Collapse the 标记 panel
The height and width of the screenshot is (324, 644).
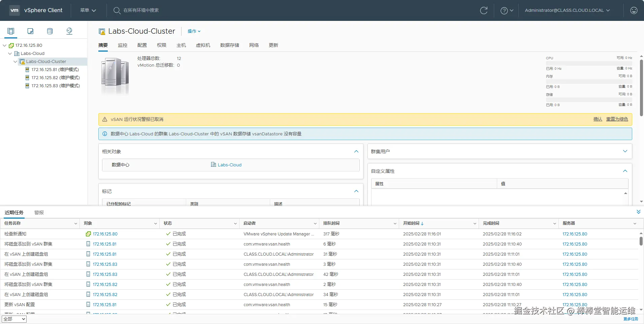(x=356, y=191)
